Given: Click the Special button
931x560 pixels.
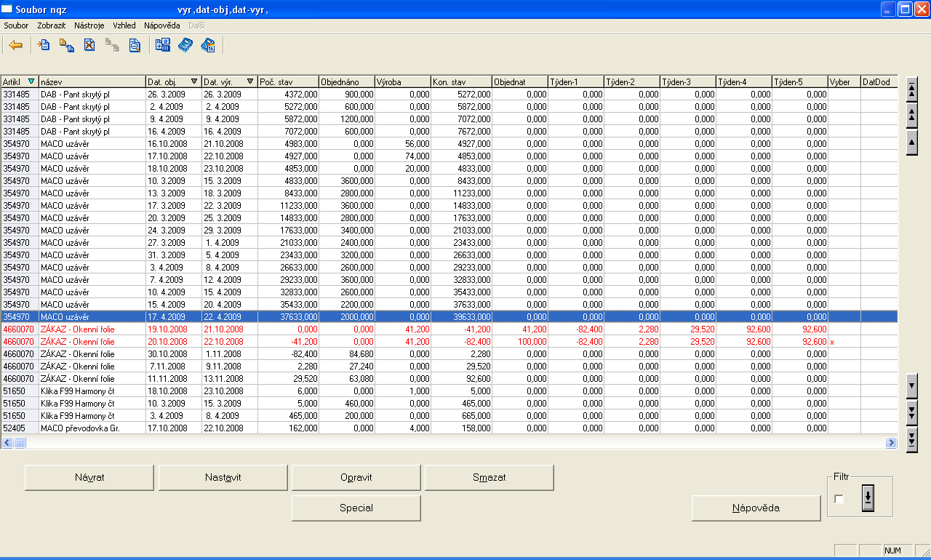Looking at the screenshot, I should [356, 508].
